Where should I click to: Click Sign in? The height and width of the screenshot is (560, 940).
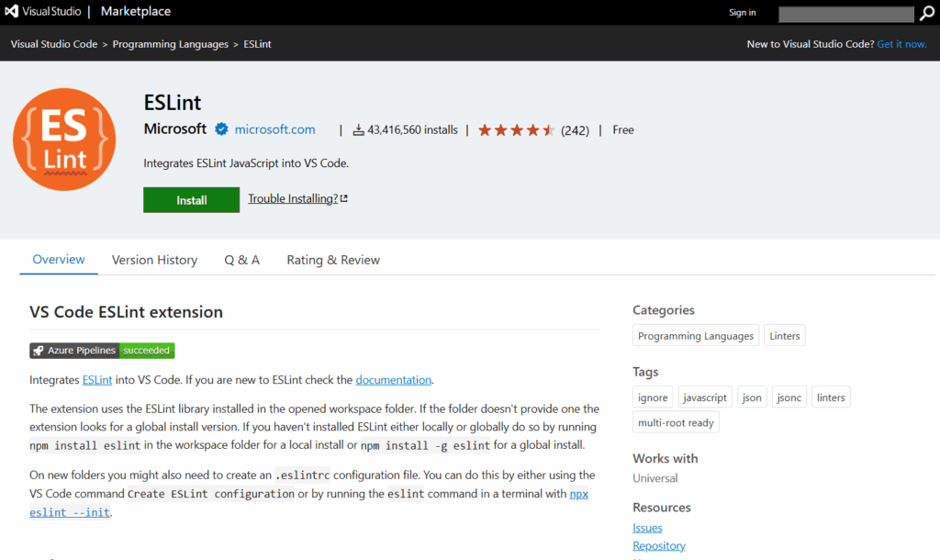742,13
